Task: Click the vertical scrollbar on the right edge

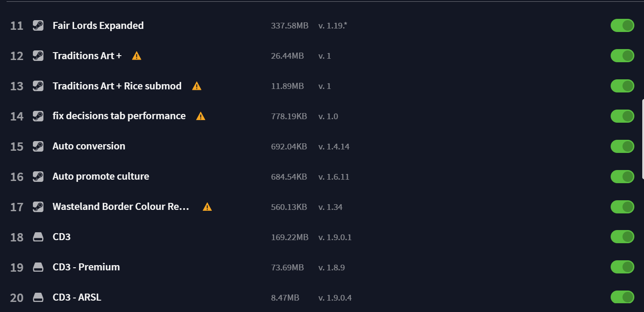Action: point(643,139)
